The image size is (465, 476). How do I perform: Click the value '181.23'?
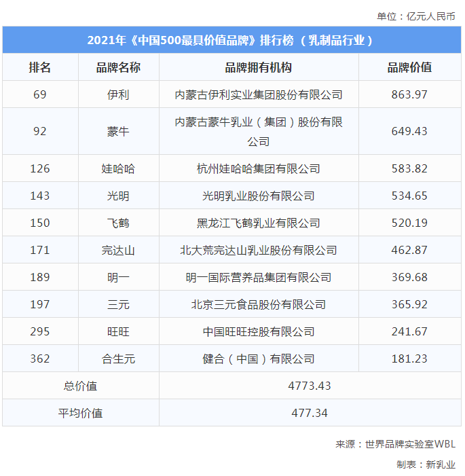click(409, 359)
